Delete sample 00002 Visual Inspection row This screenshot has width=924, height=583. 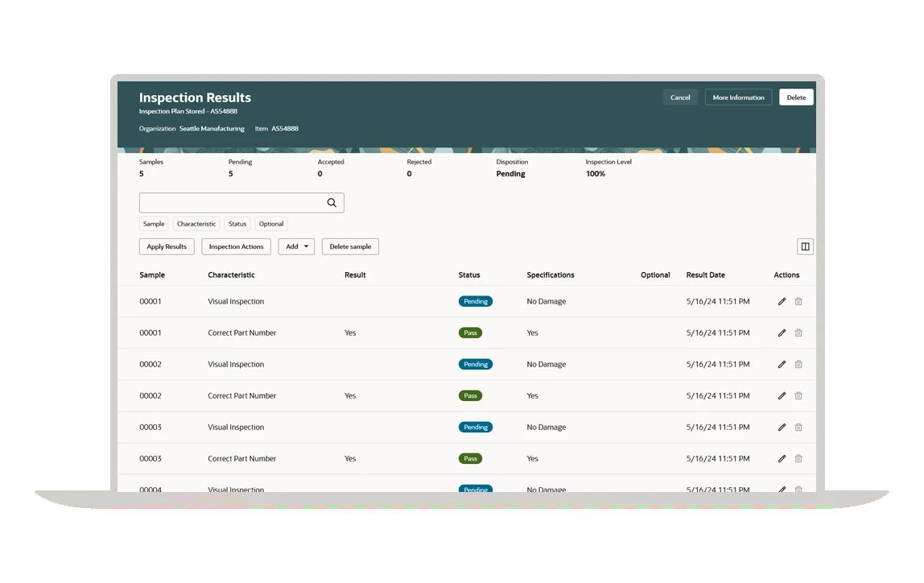tap(798, 365)
